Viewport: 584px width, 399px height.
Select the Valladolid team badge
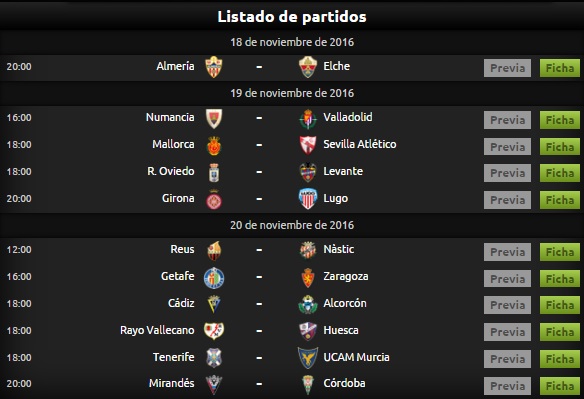click(x=308, y=119)
